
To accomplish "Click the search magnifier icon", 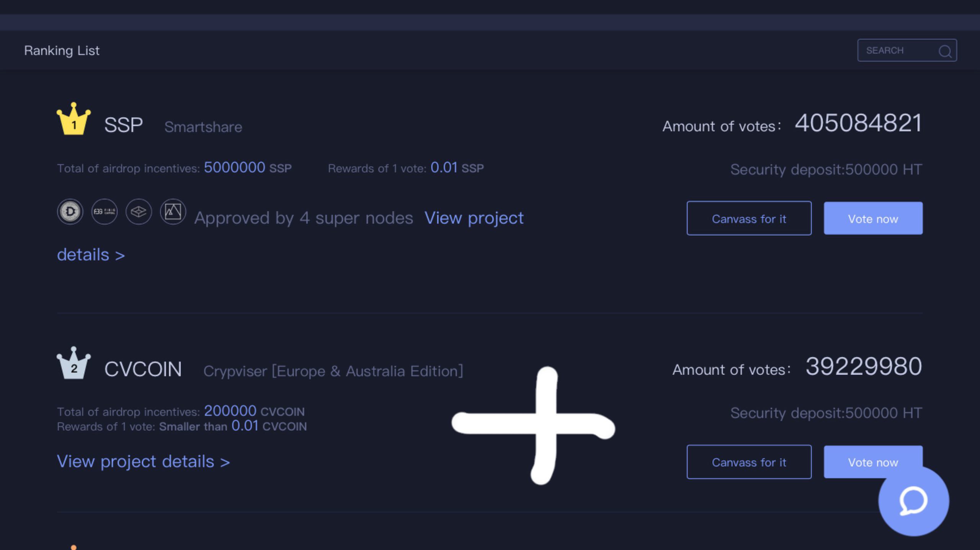I will [x=945, y=51].
